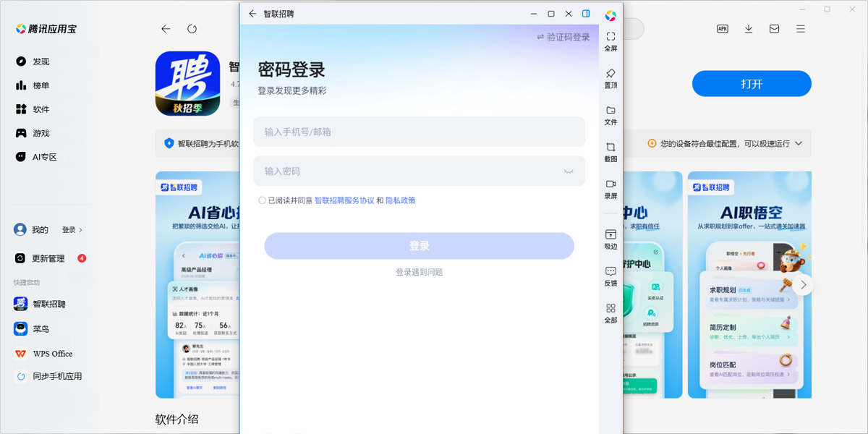
Task: Click the 输入手机号/邮箱 input field
Action: (419, 132)
